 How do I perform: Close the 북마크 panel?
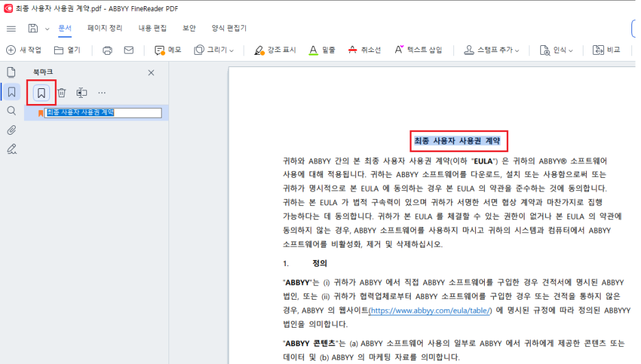click(151, 73)
